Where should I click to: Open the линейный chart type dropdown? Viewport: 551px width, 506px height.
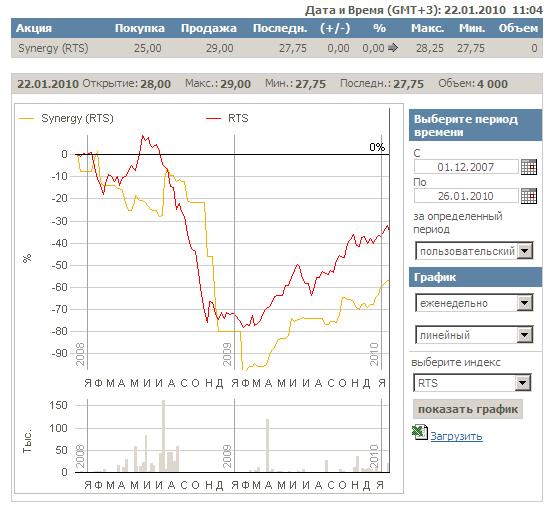525,335
